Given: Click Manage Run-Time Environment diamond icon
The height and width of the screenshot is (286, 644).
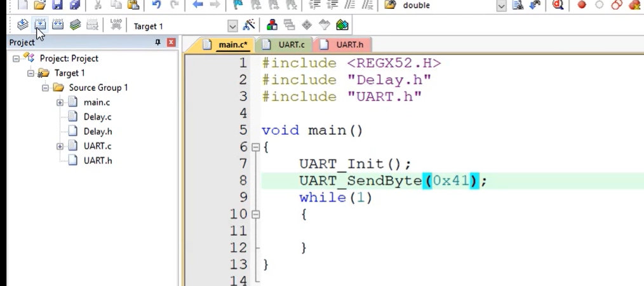Looking at the screenshot, I should click(307, 25).
